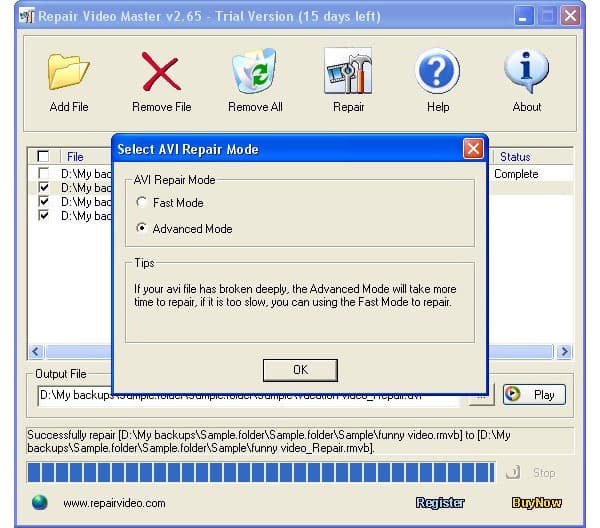Click the Play button next to output file
This screenshot has width=600, height=528.
click(534, 395)
